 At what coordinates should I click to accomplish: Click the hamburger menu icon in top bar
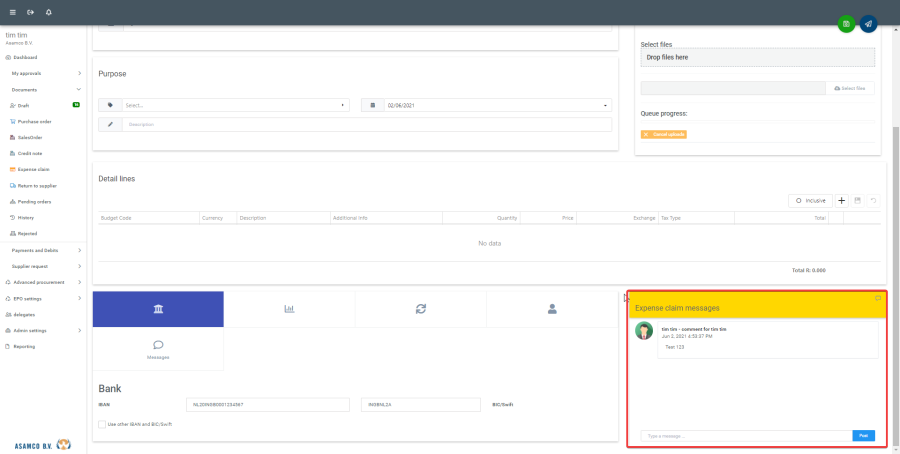click(x=12, y=12)
